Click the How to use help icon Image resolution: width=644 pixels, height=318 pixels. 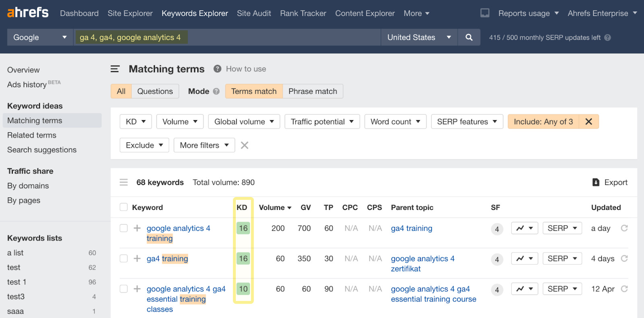217,69
